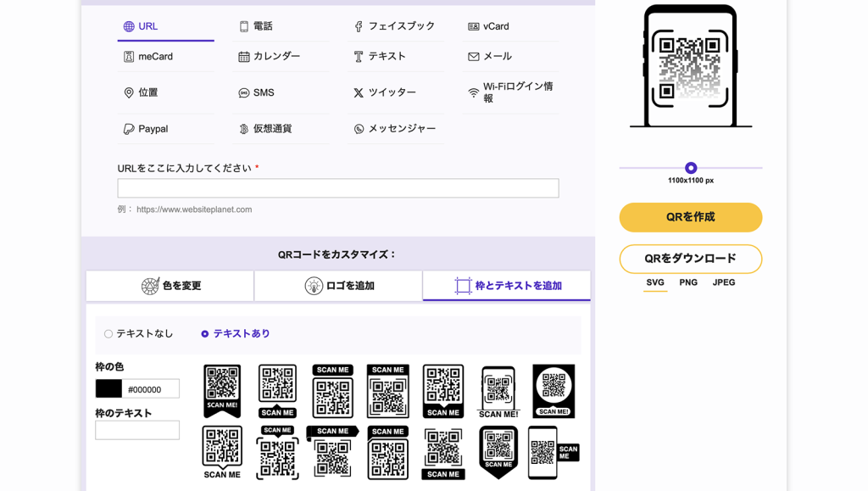Select corner-bracket frame with SCAN ME bubble
This screenshot has height=491, width=868.
tap(277, 452)
